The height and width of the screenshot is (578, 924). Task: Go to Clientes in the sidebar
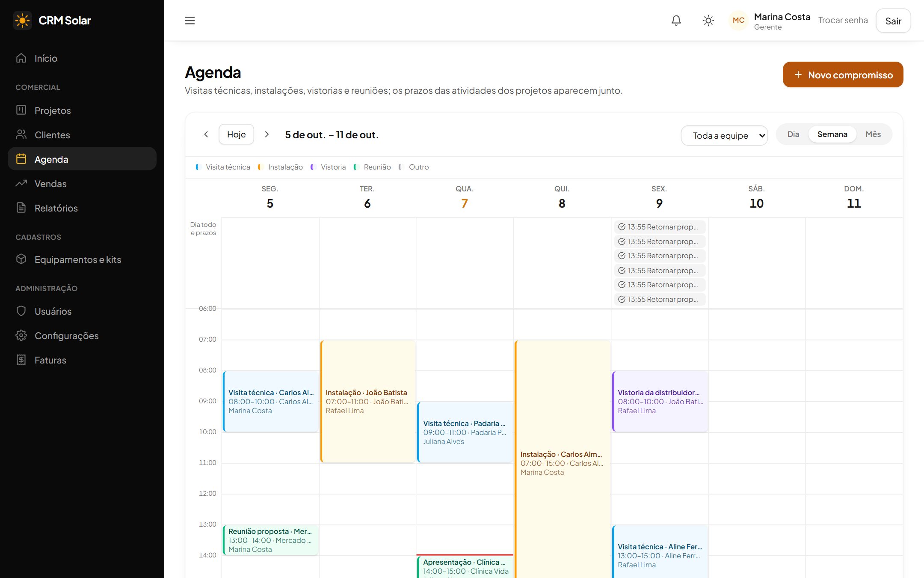[82, 135]
